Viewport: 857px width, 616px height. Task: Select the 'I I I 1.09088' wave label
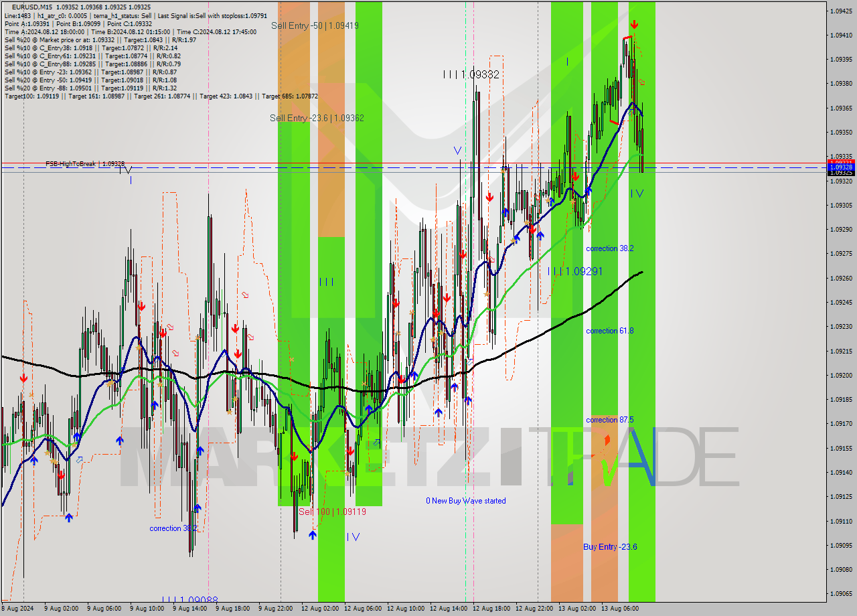(189, 600)
